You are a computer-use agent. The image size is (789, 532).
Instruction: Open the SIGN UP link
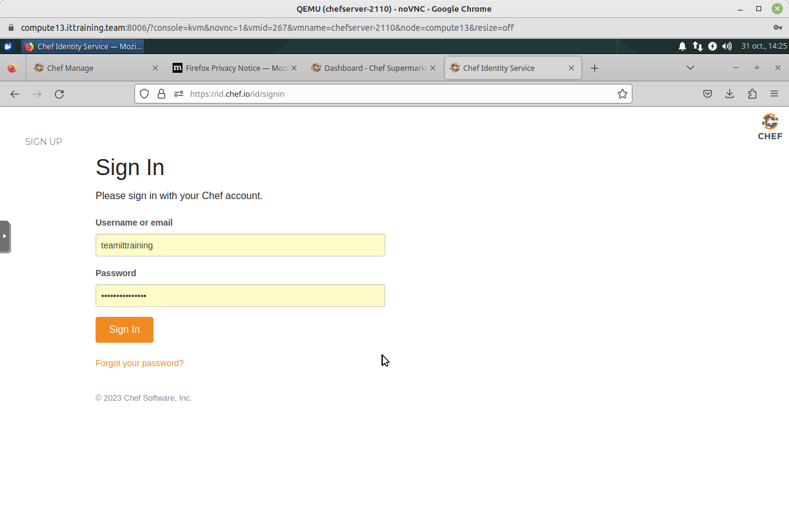(44, 142)
